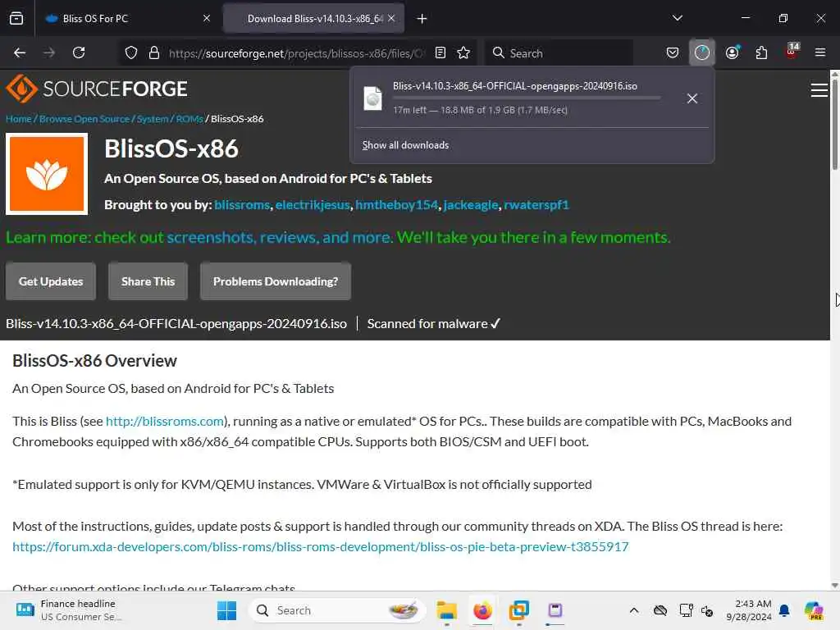Click the sourceforge.net URL address field
The image size is (840, 630).
[x=296, y=53]
